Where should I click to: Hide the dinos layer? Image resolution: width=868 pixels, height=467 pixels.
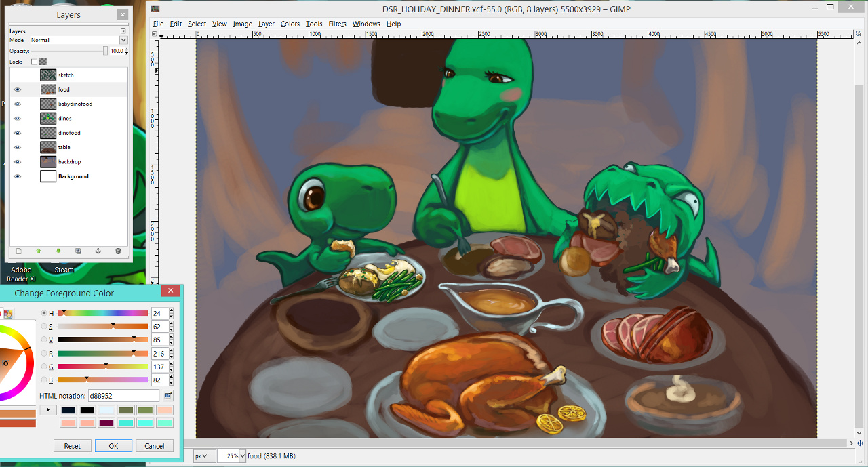tap(18, 119)
